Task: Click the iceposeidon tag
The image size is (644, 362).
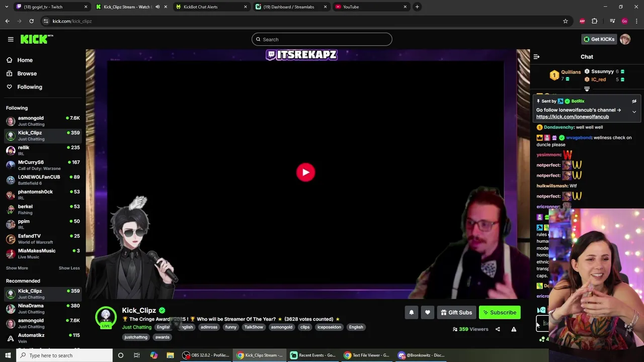Action: click(329, 327)
